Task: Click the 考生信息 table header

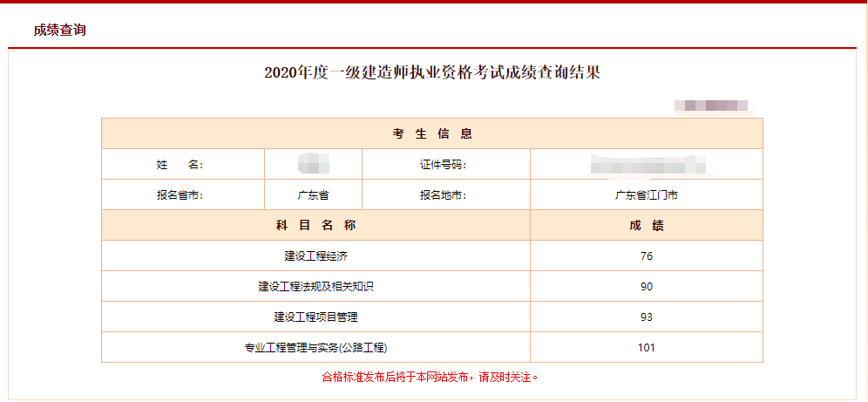Action: 432,133
